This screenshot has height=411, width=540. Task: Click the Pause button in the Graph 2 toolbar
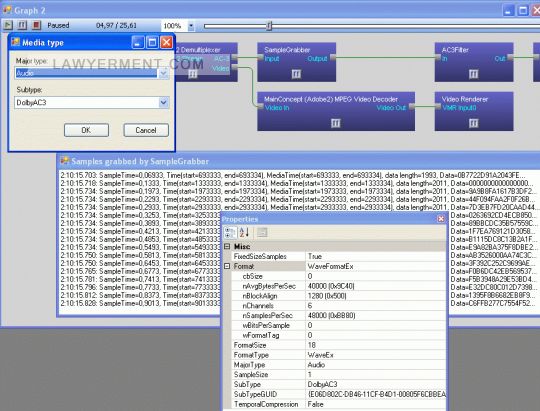(22, 25)
